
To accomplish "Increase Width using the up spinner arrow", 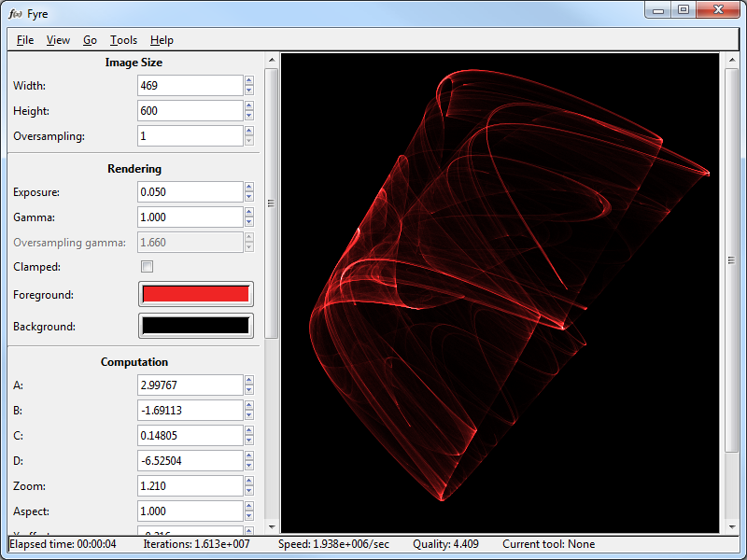I will [x=249, y=80].
